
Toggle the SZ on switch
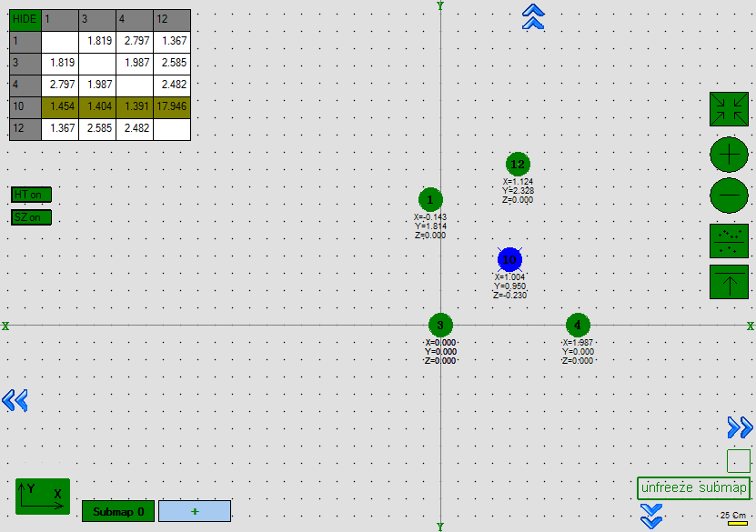click(x=31, y=217)
